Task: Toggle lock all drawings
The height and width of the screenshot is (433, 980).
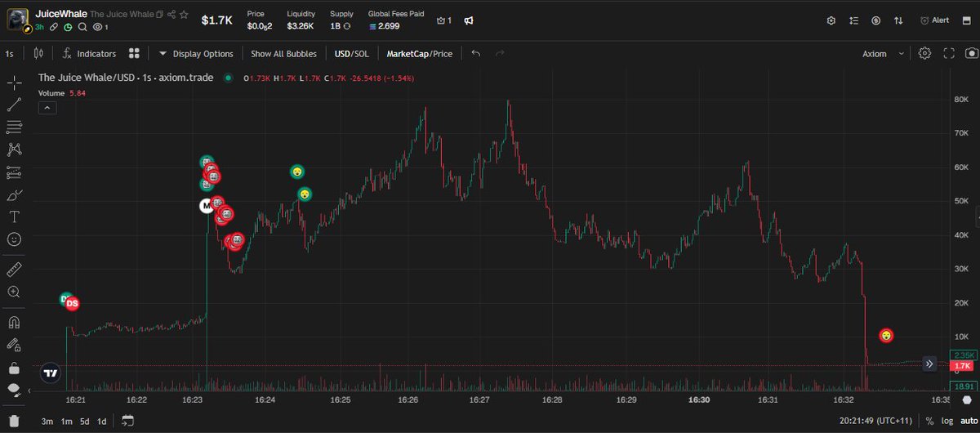Action: pos(14,367)
